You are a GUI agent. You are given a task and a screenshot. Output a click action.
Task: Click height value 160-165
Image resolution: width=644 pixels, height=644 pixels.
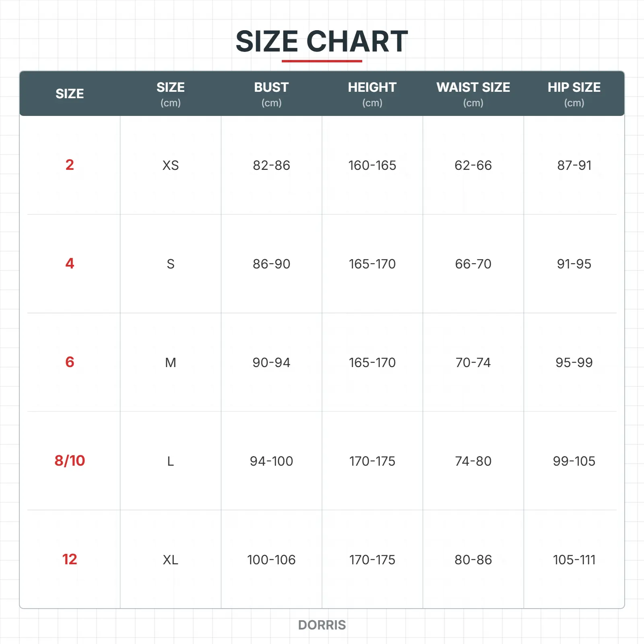372,165
